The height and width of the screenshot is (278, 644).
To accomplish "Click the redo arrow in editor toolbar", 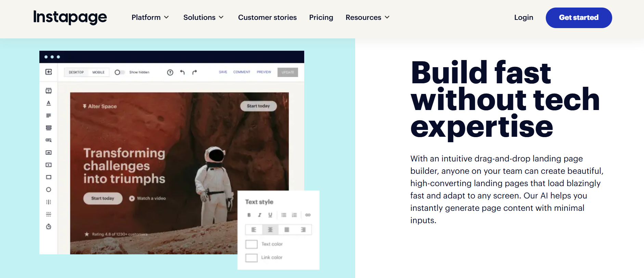I will point(194,72).
